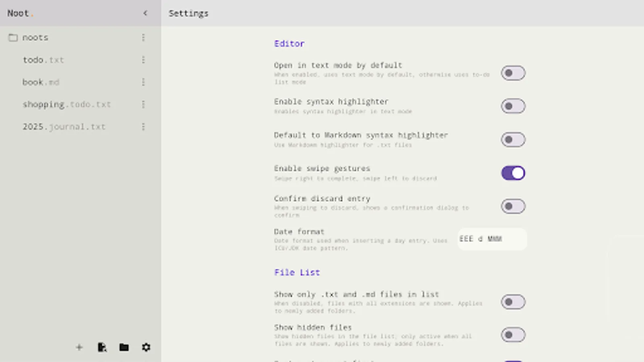Open the 2025.journal.txt file

(64, 127)
